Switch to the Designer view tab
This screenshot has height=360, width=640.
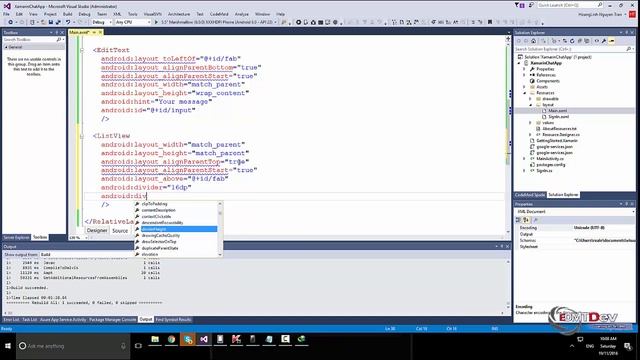(x=97, y=231)
